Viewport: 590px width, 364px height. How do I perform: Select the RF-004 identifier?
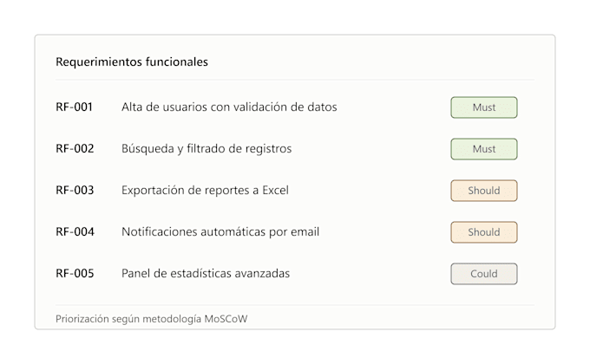[x=75, y=231]
